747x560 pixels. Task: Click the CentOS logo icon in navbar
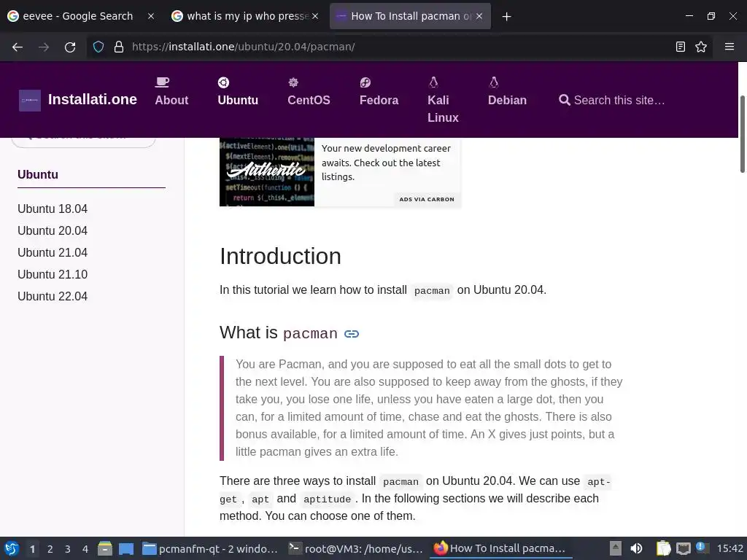pos(293,82)
